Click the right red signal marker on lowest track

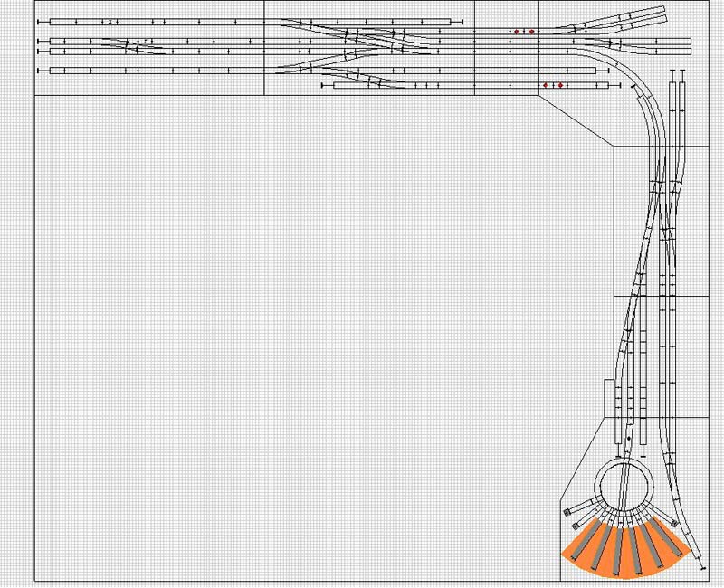560,85
